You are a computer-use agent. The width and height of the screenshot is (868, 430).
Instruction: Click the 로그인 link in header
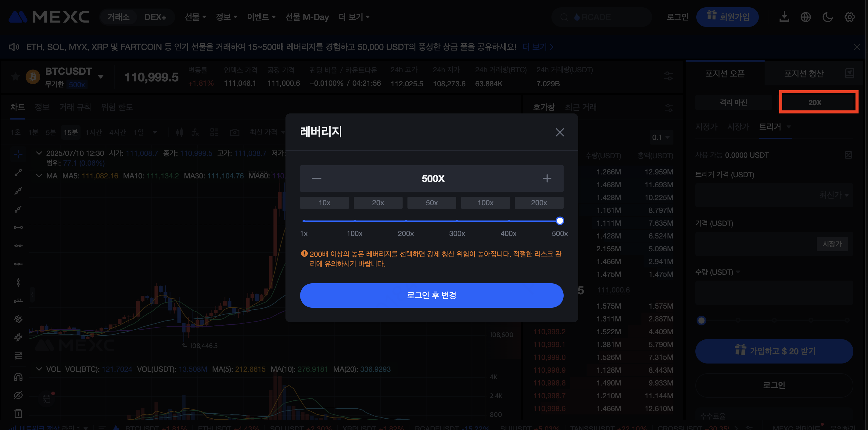[x=677, y=17]
